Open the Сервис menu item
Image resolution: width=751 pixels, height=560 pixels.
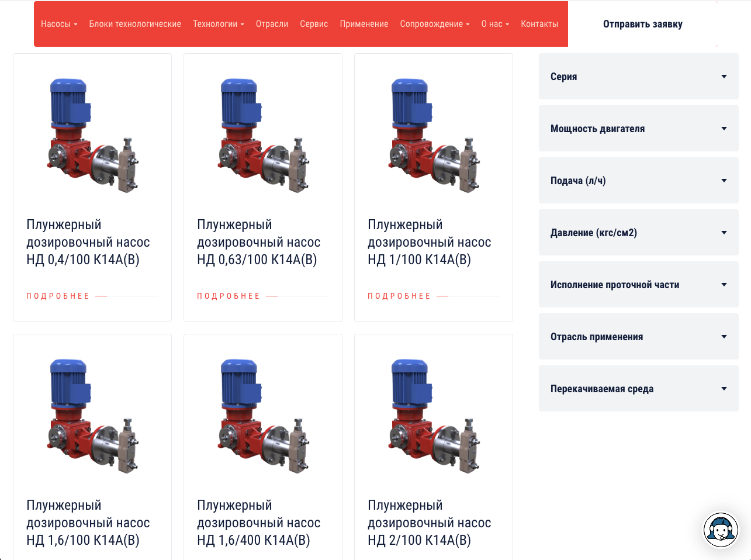(x=314, y=24)
